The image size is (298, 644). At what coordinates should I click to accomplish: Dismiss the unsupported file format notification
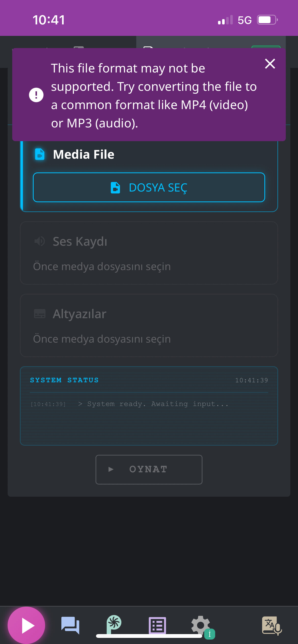point(270,64)
